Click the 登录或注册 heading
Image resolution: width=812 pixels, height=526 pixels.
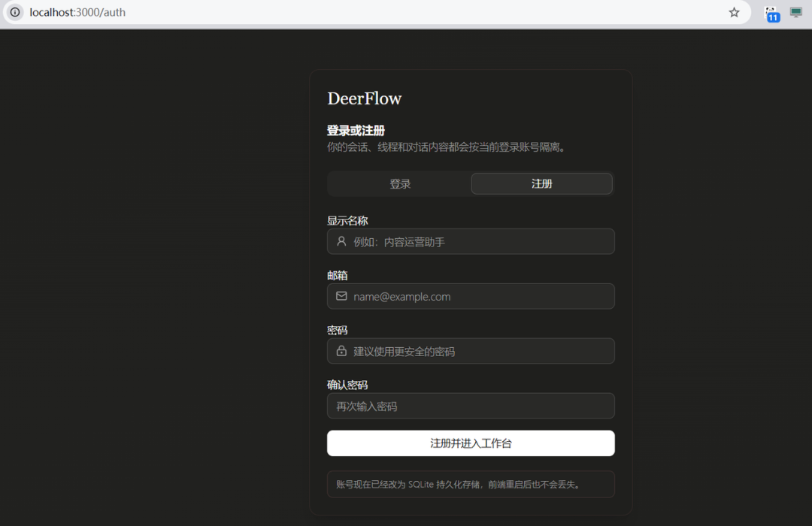pyautogui.click(x=356, y=131)
